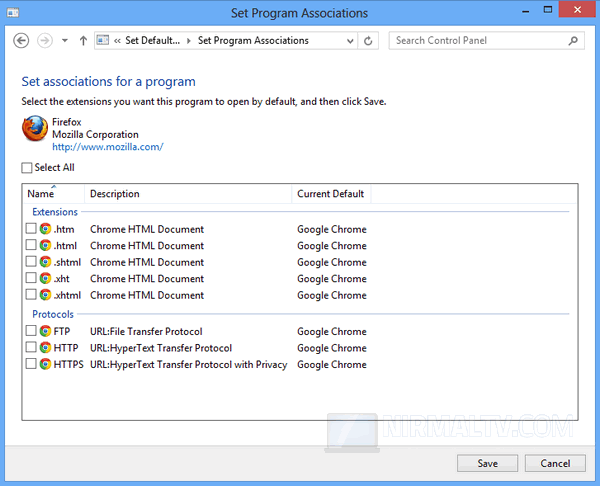Click the Chrome icon beside .html
The height and width of the screenshot is (486, 600).
point(45,245)
